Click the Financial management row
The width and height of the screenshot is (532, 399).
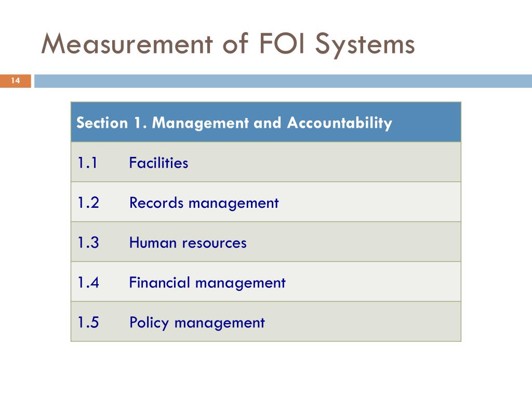[266, 282]
